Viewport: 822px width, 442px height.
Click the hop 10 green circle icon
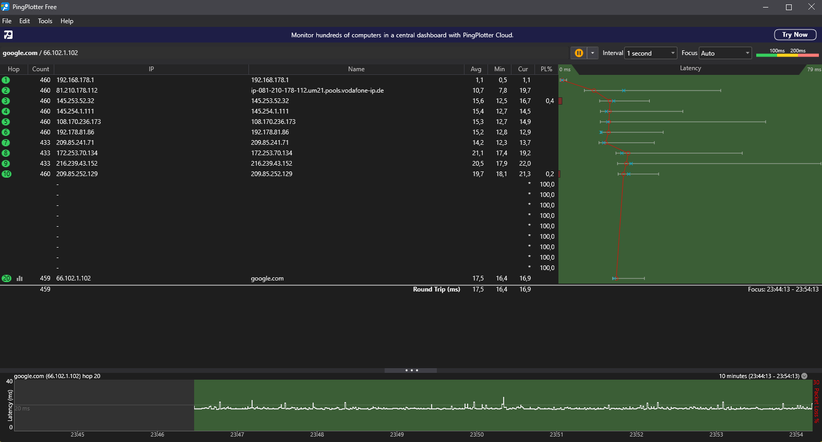(x=6, y=174)
